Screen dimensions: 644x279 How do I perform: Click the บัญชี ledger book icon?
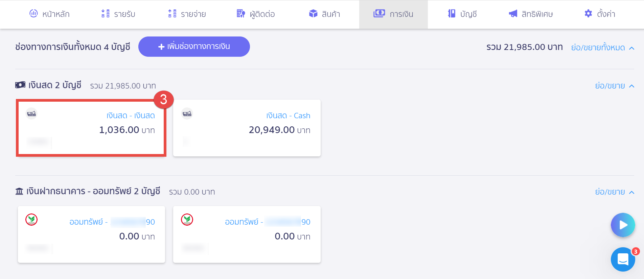click(452, 14)
